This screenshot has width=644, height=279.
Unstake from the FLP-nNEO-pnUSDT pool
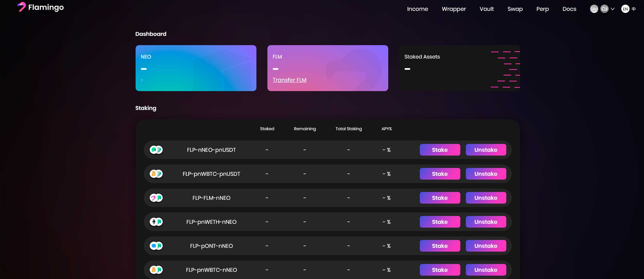(486, 150)
